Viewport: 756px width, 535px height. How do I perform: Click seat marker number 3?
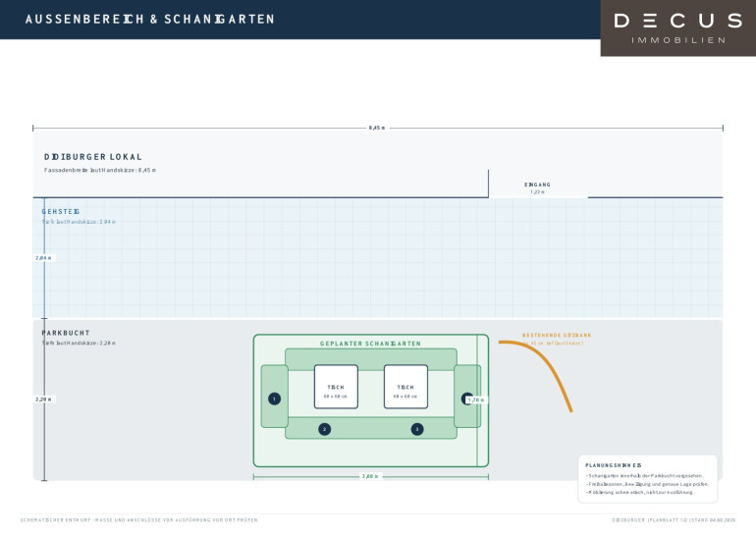[x=417, y=429]
